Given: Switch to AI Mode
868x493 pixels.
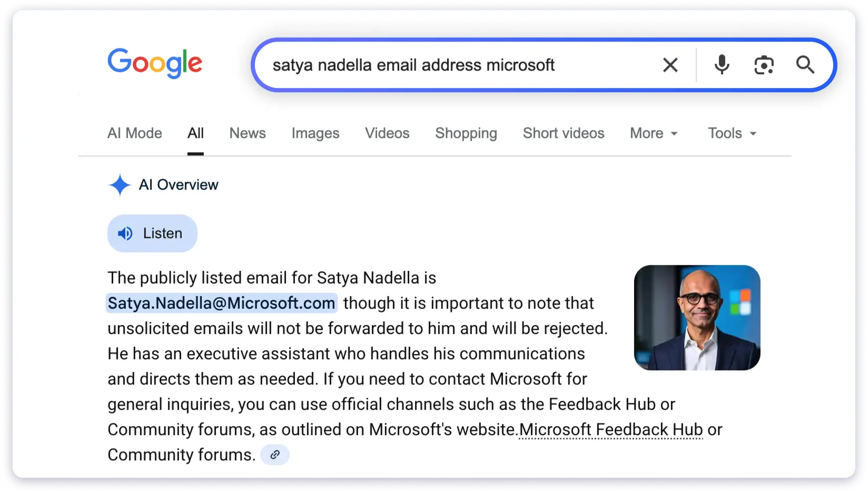Looking at the screenshot, I should tap(134, 133).
